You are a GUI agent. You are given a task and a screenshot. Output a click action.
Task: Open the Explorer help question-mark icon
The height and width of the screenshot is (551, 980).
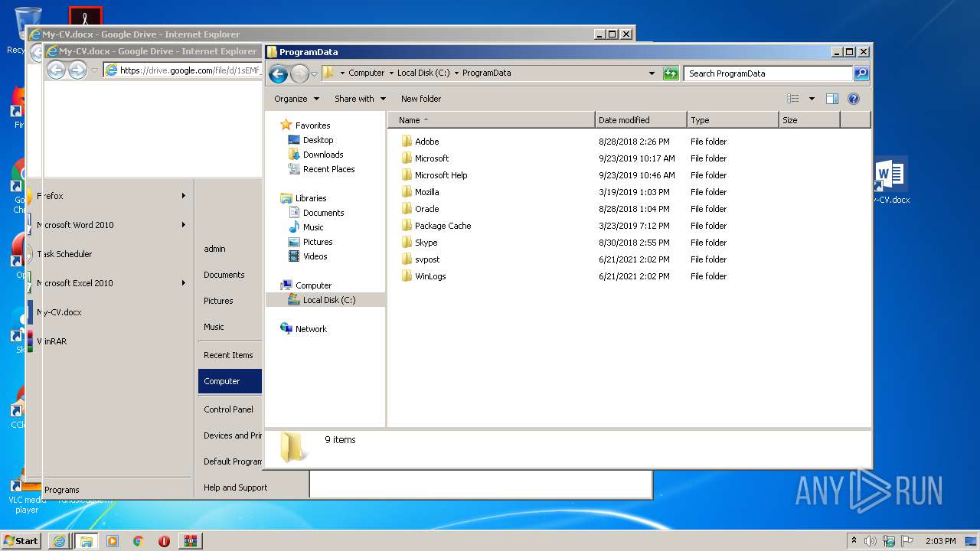pyautogui.click(x=854, y=99)
